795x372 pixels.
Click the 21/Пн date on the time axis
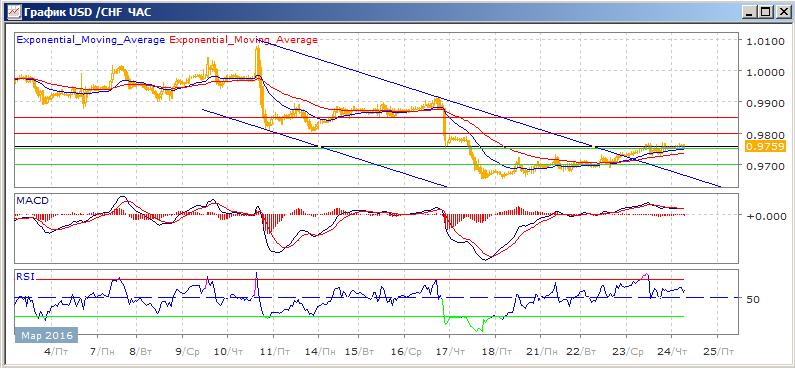(540, 351)
